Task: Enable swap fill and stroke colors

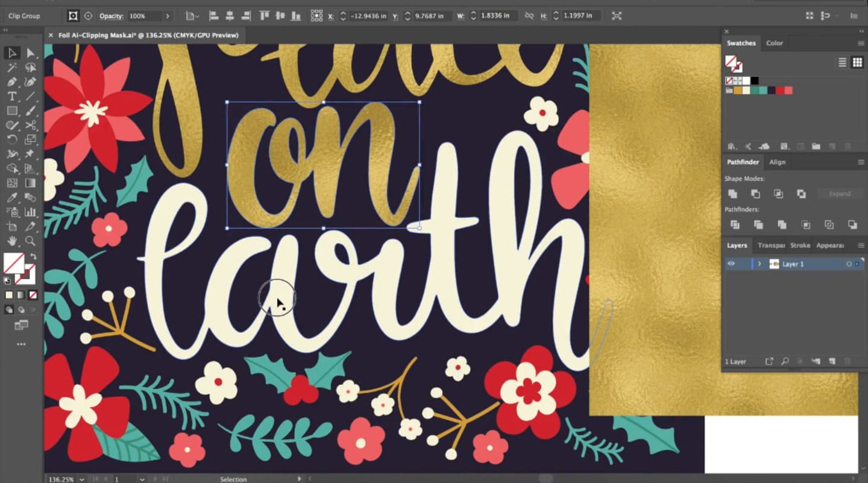Action: 34,256
